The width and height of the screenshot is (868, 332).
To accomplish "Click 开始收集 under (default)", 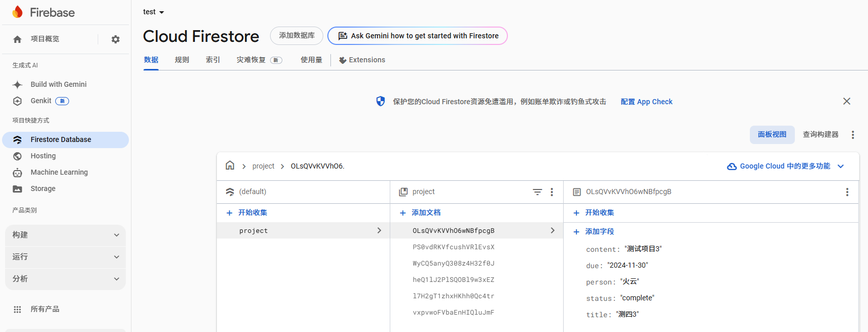I will 247,212.
